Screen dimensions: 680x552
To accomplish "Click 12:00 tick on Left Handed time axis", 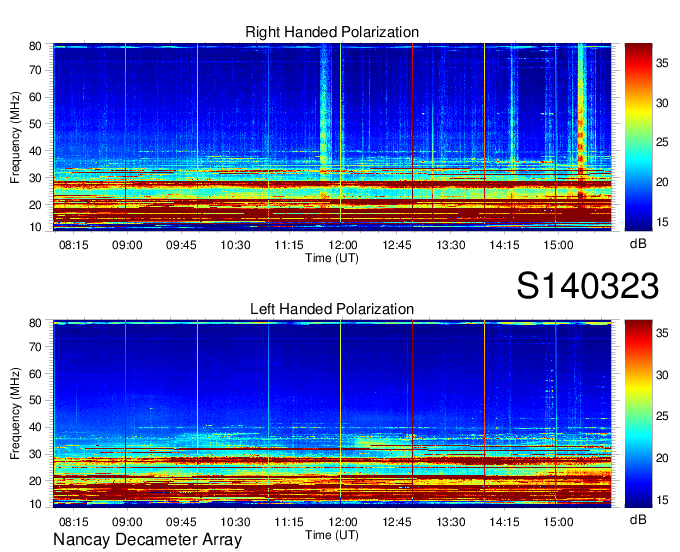I will tap(343, 522).
